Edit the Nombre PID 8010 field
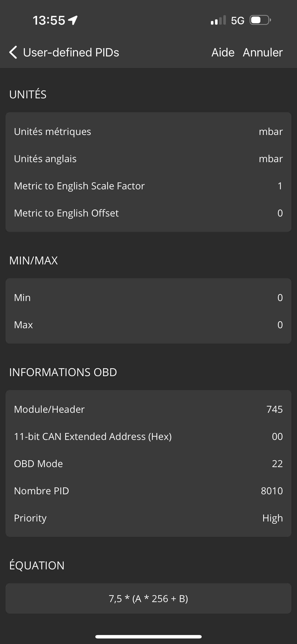The width and height of the screenshot is (297, 644). coord(148,491)
